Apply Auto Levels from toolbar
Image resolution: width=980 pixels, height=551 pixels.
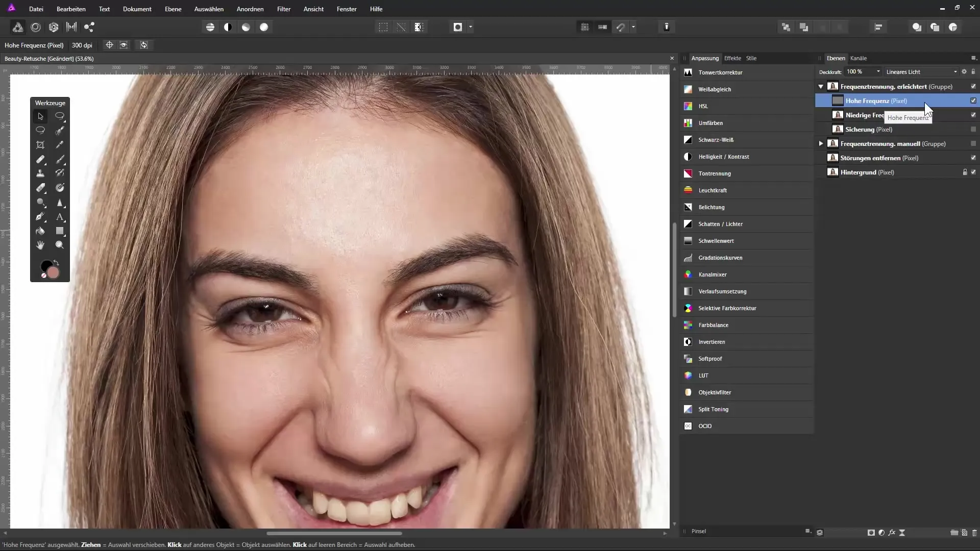point(210,27)
